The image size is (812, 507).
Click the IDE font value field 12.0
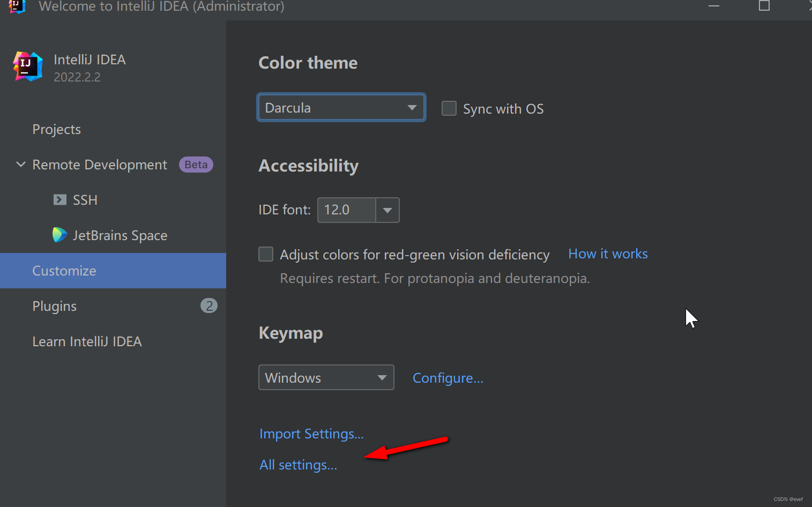347,210
